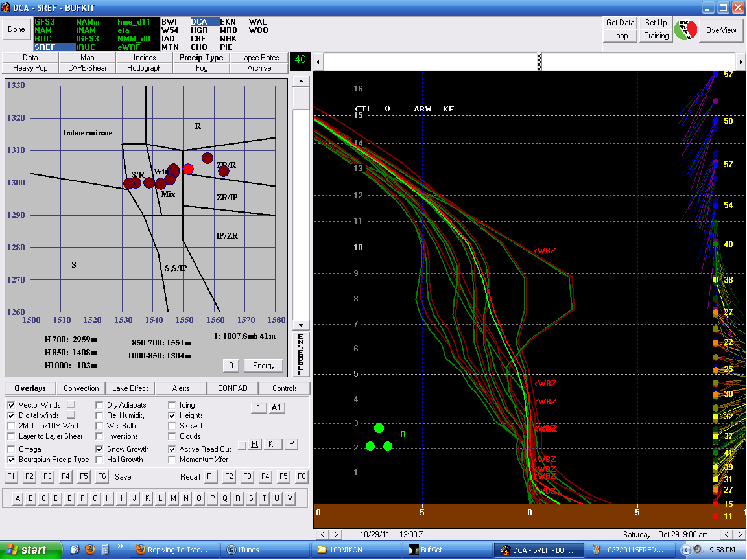Disable Active Read Out checkbox
Viewport: 747px width, 560px height.
[172, 449]
